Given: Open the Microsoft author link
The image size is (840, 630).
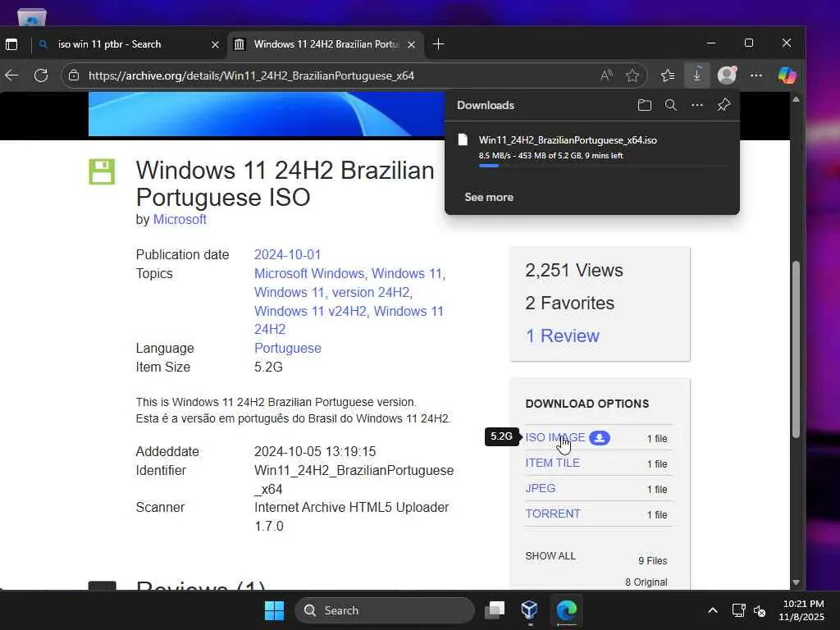Looking at the screenshot, I should pyautogui.click(x=180, y=219).
